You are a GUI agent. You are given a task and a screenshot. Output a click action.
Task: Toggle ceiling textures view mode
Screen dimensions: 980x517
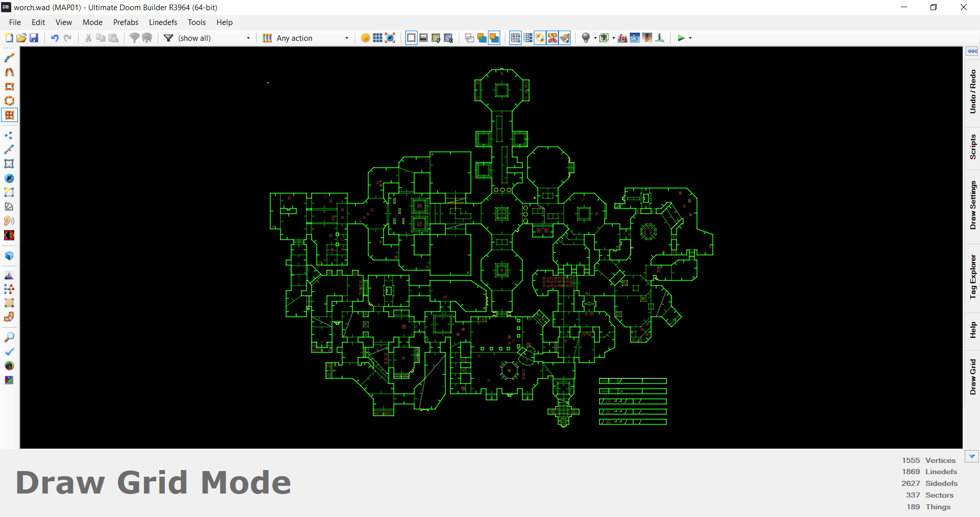[448, 38]
